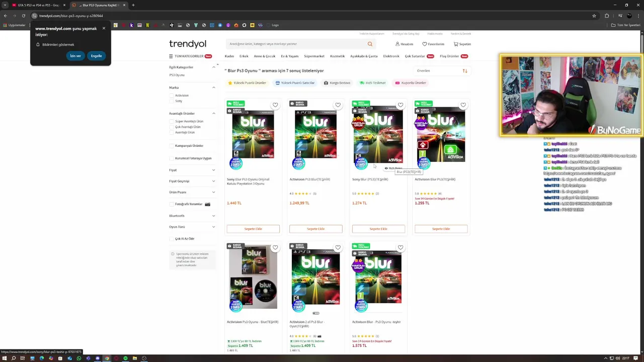Tick the plain Avantajlı Ürün checkbox
The height and width of the screenshot is (362, 644).
172,132
